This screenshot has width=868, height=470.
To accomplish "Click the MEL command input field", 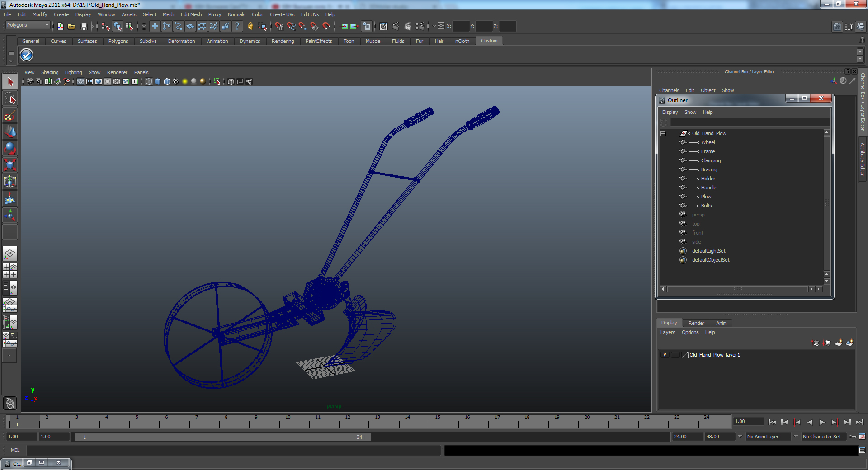I will tap(234, 450).
